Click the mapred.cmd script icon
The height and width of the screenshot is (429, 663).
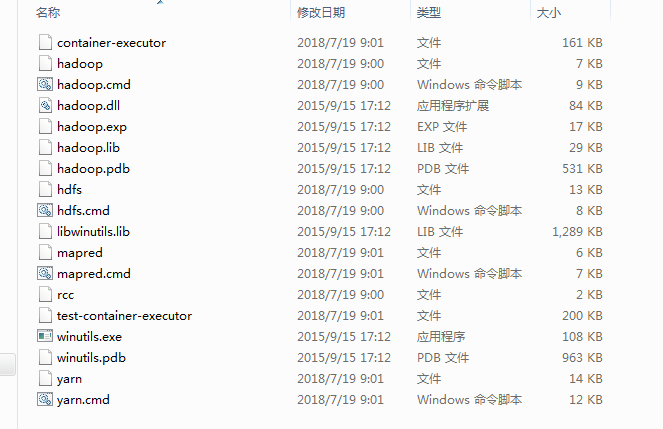coord(44,274)
